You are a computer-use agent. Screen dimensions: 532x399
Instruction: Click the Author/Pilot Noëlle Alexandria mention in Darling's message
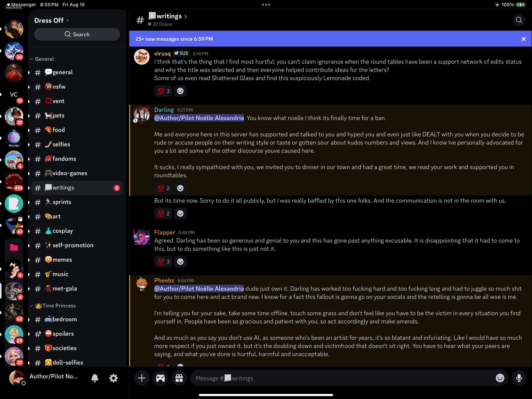pos(199,118)
